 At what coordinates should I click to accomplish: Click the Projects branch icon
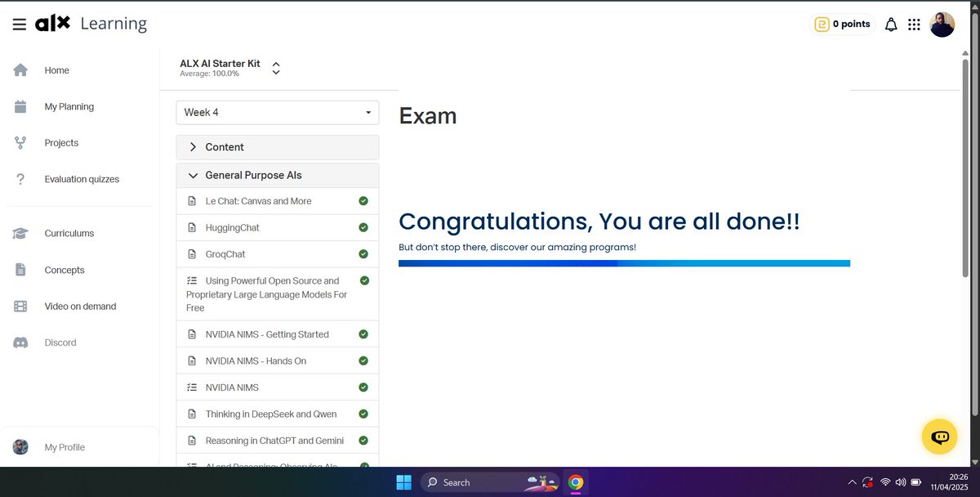pyautogui.click(x=20, y=143)
